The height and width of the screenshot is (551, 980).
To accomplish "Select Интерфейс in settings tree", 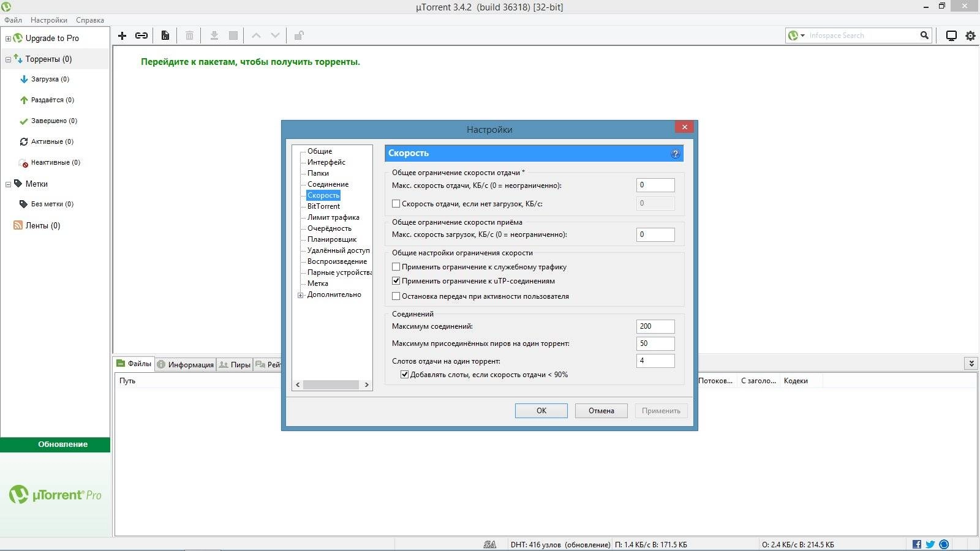I will tap(326, 162).
